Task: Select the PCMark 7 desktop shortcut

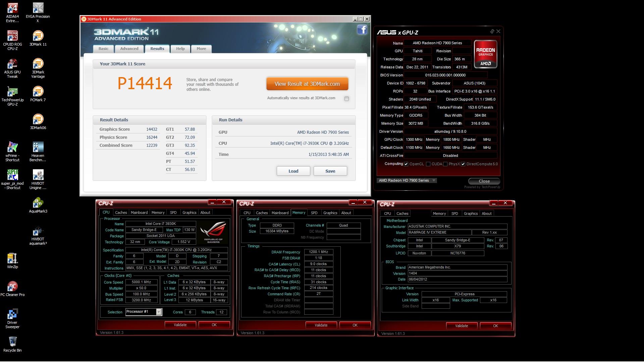Action: point(38,94)
